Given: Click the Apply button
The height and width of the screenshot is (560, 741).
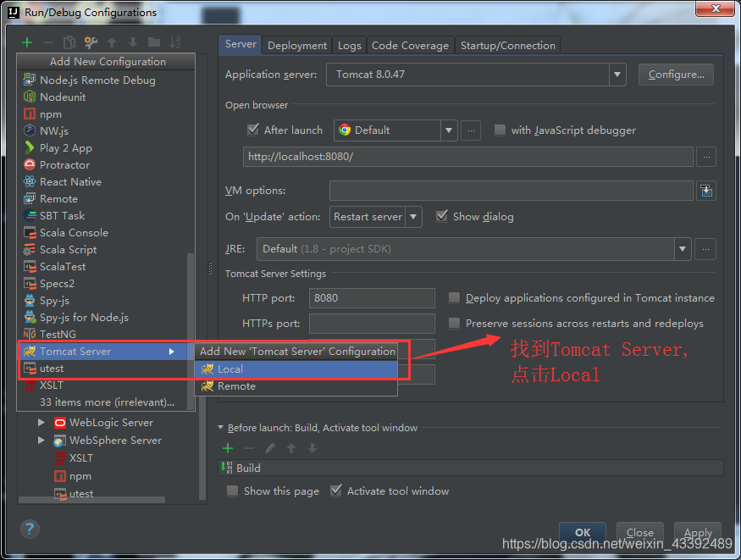Looking at the screenshot, I should 698,533.
